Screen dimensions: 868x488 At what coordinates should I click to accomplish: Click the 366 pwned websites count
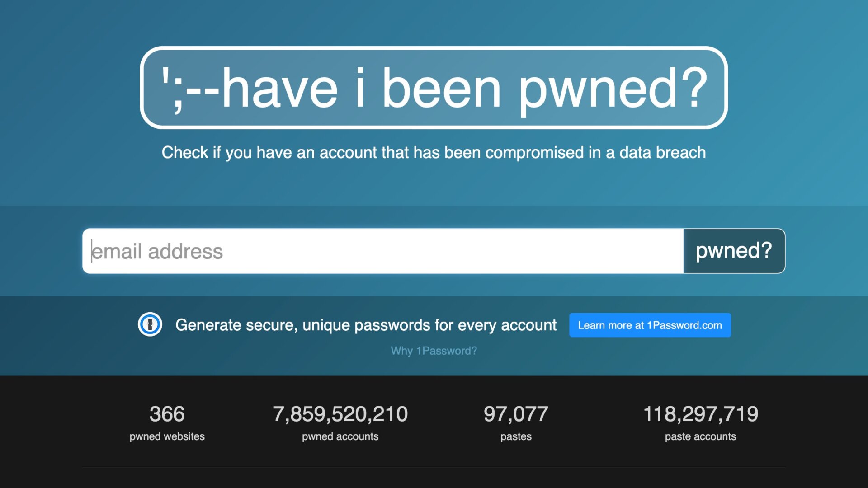[167, 414]
